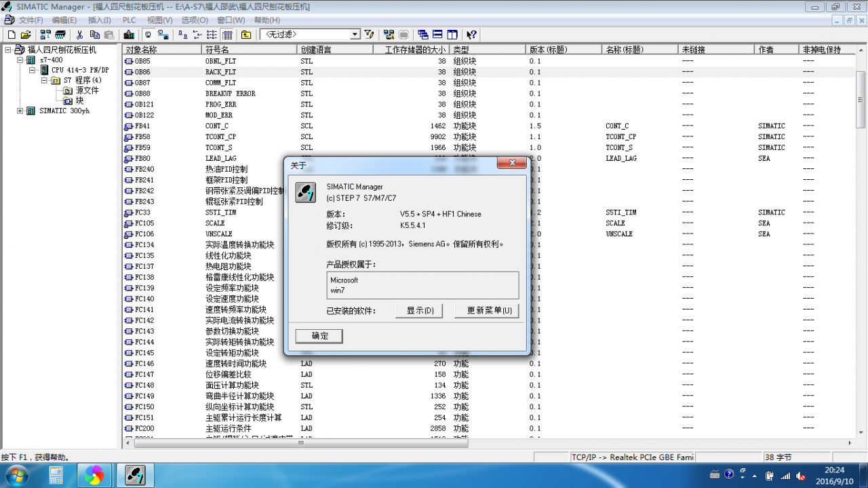Screen dimensions: 868x488
Task: Open the PLC menu
Action: coord(129,20)
